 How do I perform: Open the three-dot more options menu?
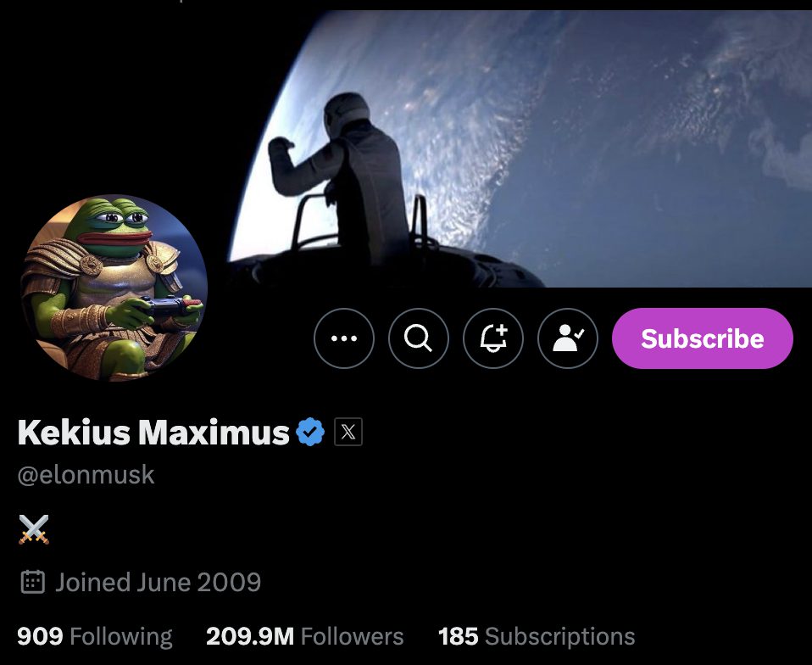click(x=344, y=338)
